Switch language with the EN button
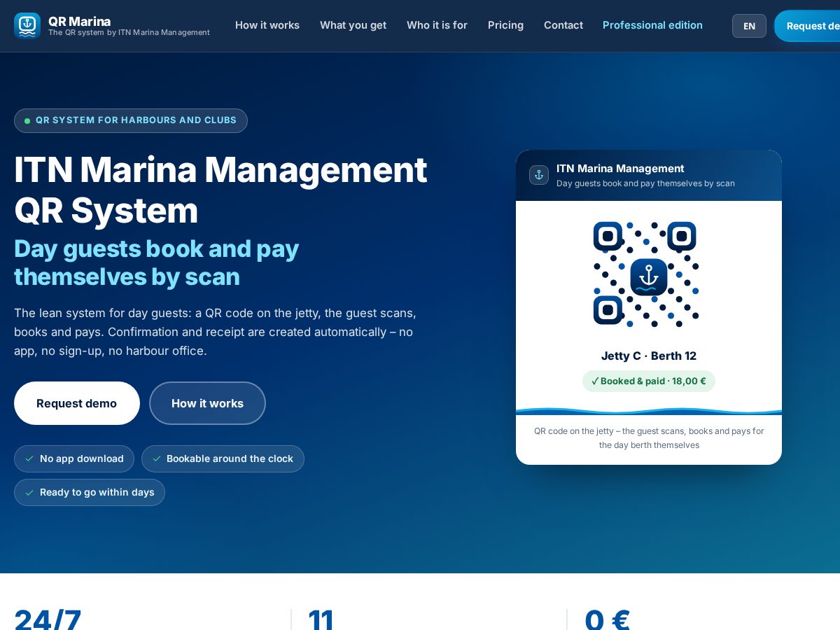 coord(749,26)
